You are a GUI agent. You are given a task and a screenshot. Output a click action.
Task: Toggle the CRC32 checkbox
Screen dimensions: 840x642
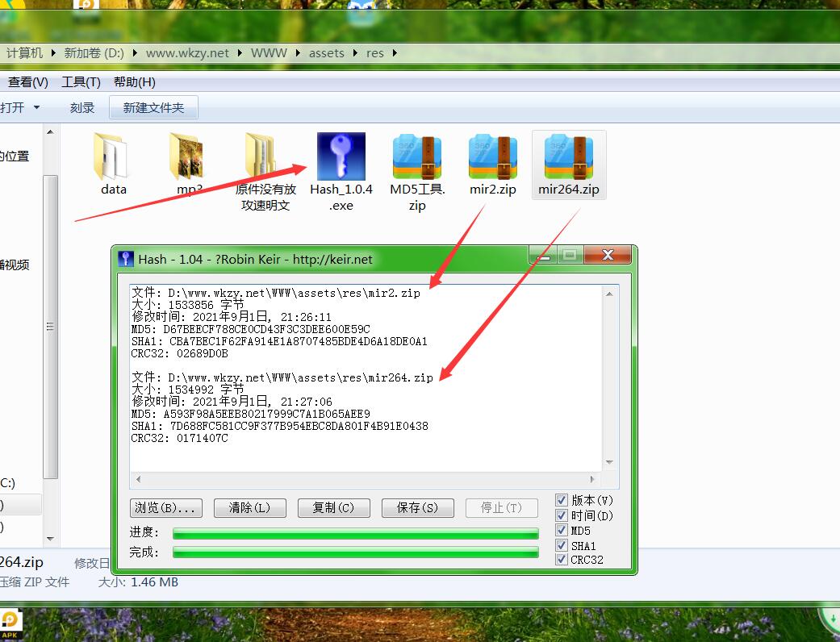[x=562, y=560]
